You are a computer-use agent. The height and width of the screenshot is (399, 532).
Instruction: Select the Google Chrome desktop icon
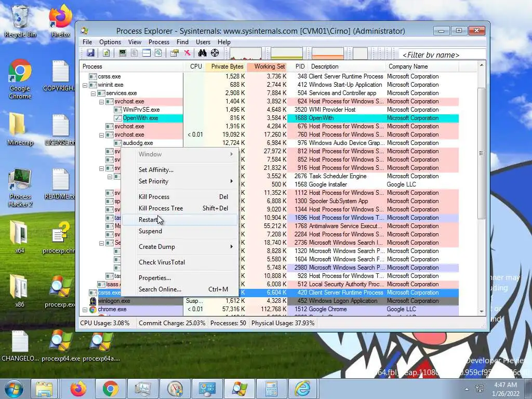[x=20, y=79]
